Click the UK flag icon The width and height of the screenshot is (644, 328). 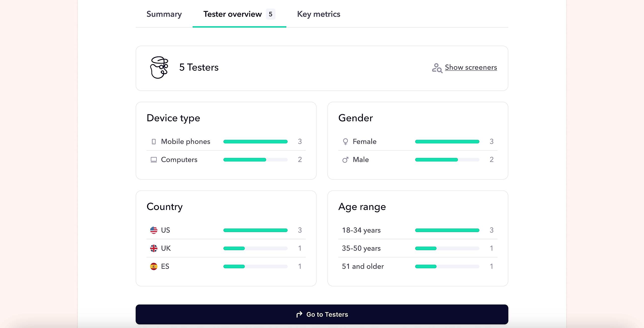[x=154, y=248]
